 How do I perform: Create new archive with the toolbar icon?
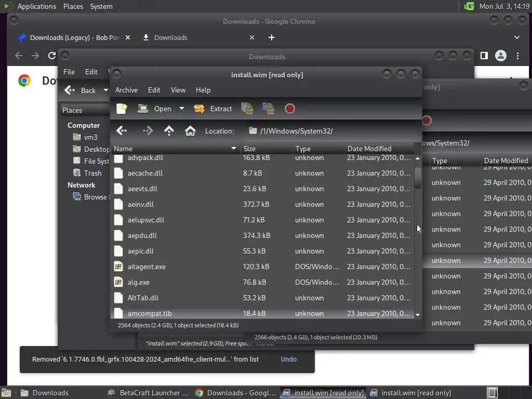point(122,109)
